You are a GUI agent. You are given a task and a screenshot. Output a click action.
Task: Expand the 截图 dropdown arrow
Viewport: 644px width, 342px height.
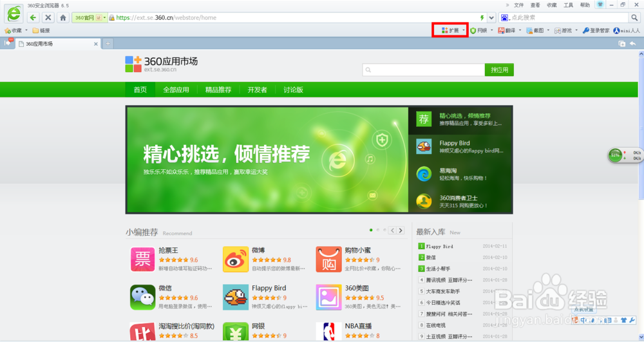[x=548, y=30]
